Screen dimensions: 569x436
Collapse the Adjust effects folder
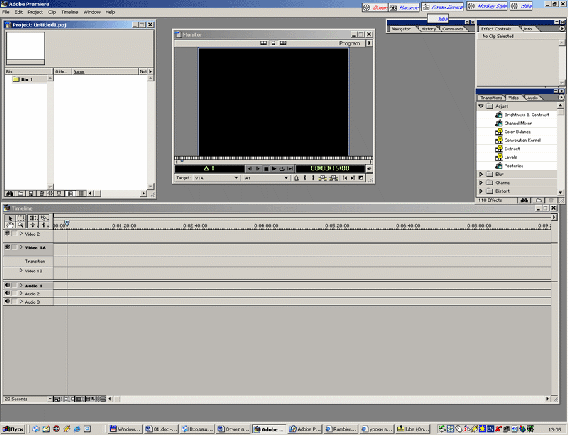coord(481,106)
